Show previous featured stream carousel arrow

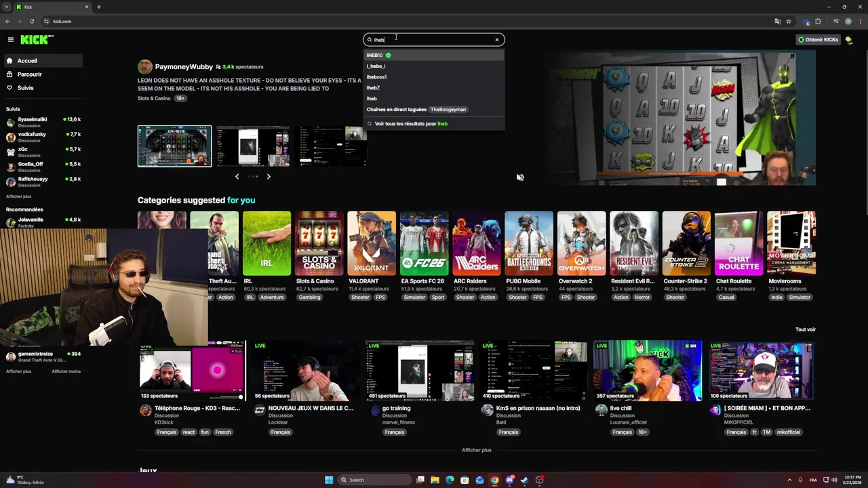237,177
